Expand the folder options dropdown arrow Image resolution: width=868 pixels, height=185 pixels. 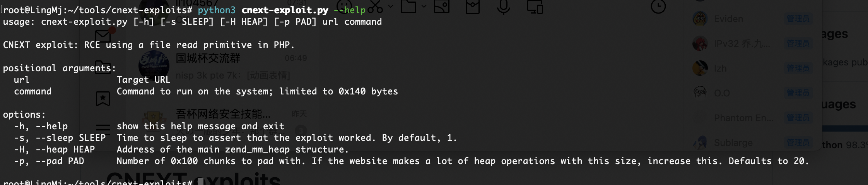(x=424, y=6)
